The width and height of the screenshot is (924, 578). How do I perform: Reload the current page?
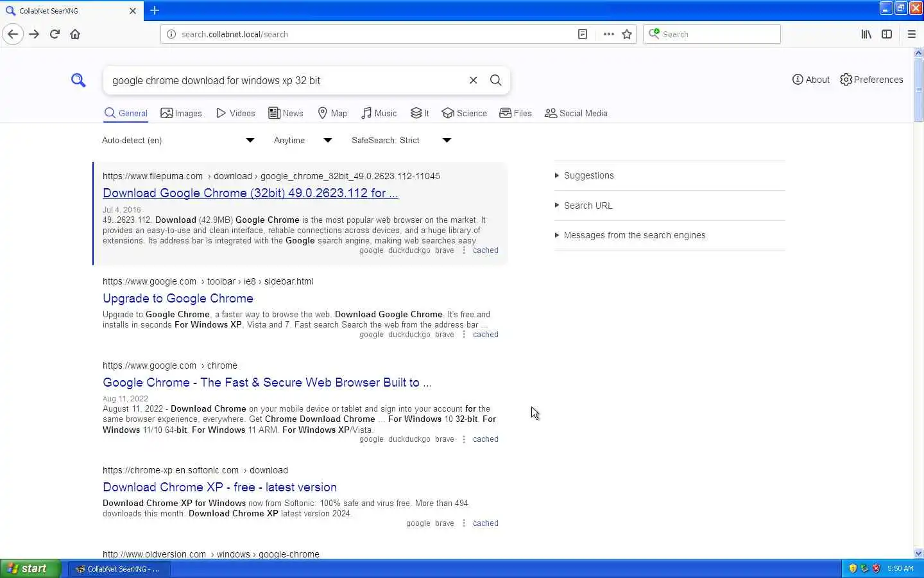pos(55,34)
